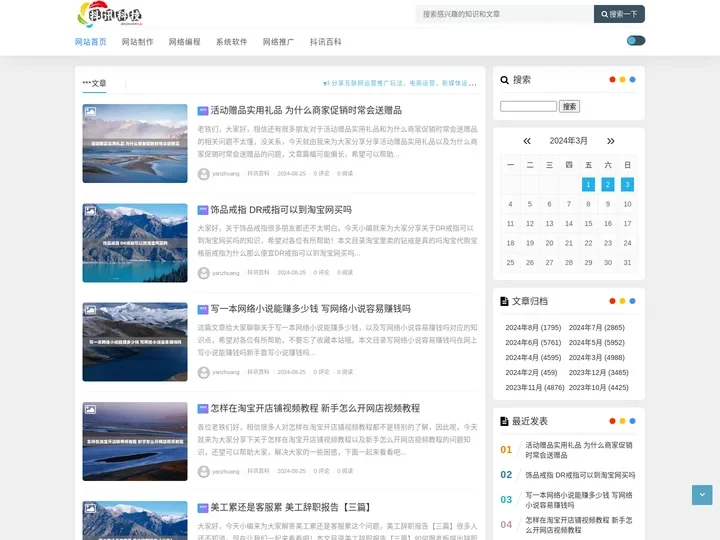Open the 系统软件 nav item

pyautogui.click(x=231, y=42)
